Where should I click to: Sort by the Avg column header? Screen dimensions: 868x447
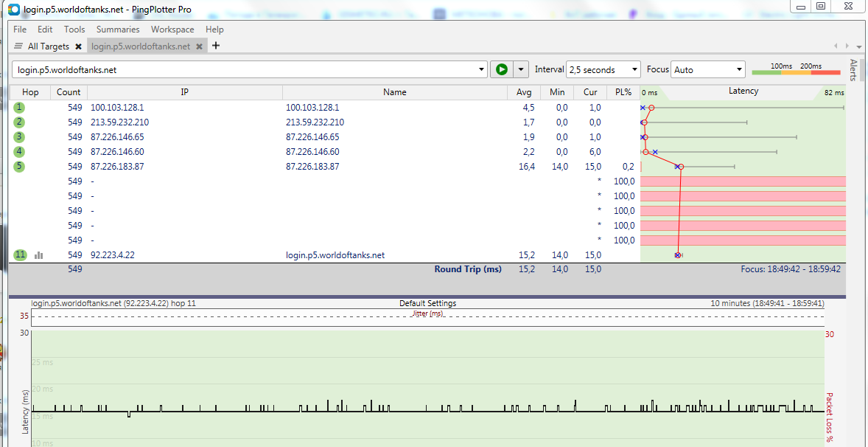click(x=524, y=92)
